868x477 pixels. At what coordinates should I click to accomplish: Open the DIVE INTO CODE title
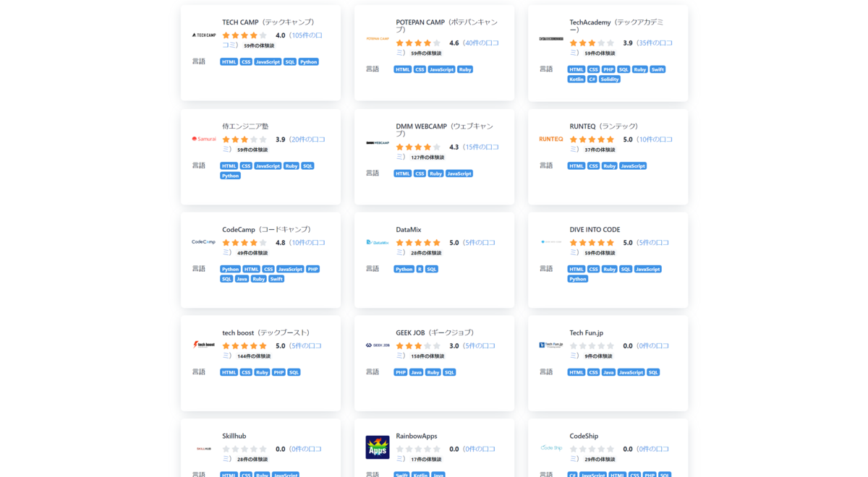coord(595,230)
